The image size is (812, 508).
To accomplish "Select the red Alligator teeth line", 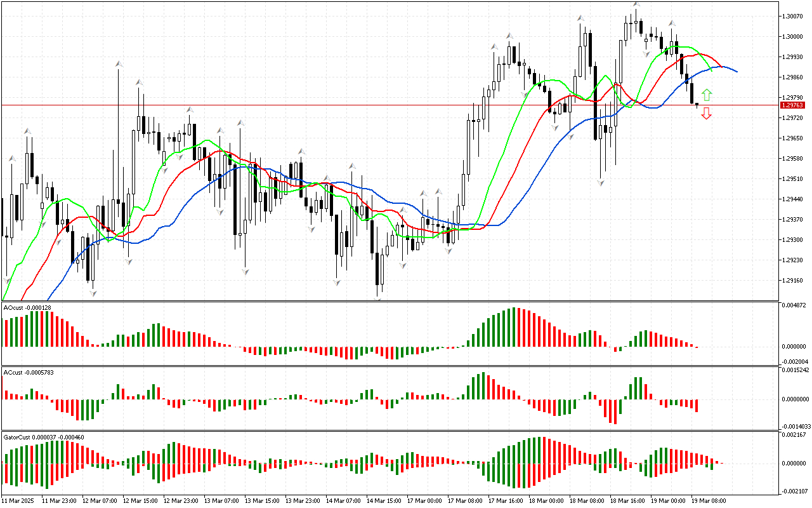I will click(x=520, y=147).
